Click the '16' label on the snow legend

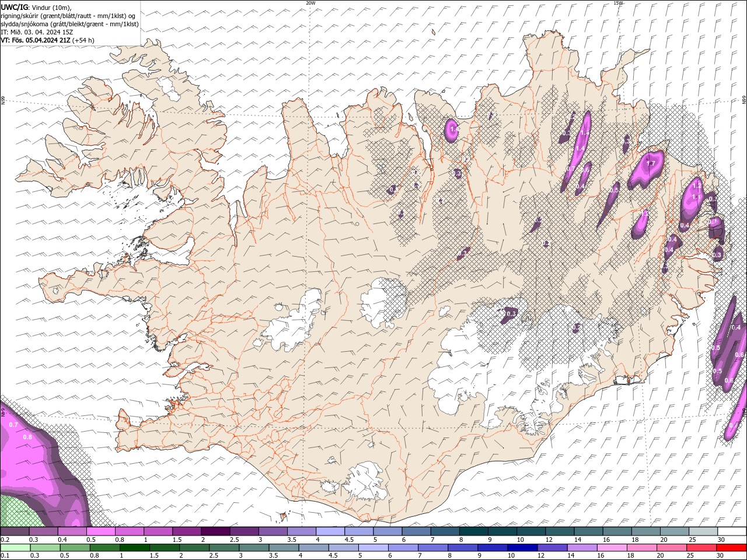(x=607, y=540)
